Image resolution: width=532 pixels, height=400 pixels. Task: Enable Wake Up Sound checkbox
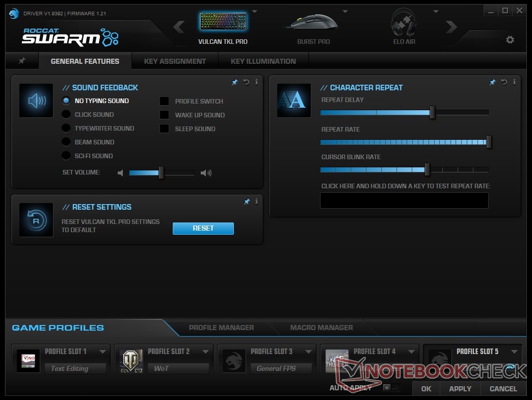click(x=164, y=115)
